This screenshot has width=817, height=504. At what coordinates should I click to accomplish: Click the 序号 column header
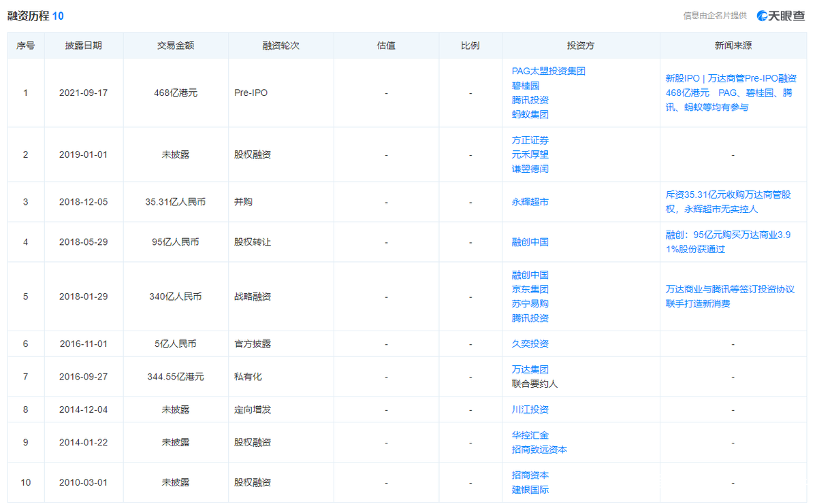(26, 46)
